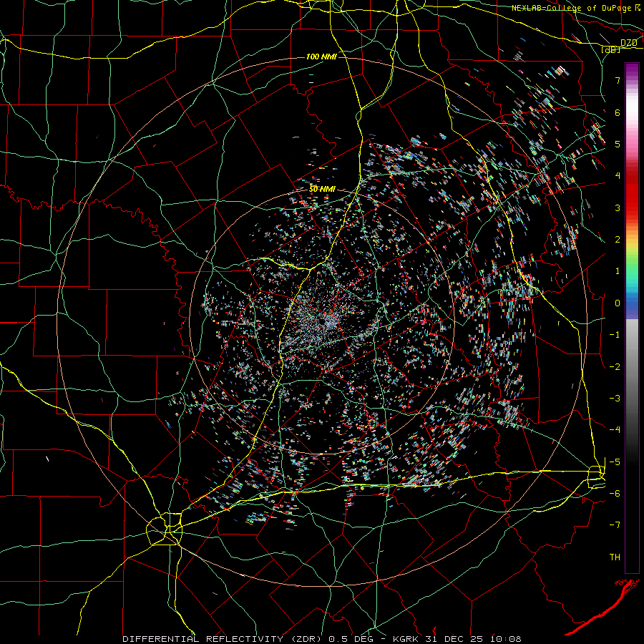Click the -4 value on color scale
Viewport: 644px width, 644px height.
coord(615,430)
